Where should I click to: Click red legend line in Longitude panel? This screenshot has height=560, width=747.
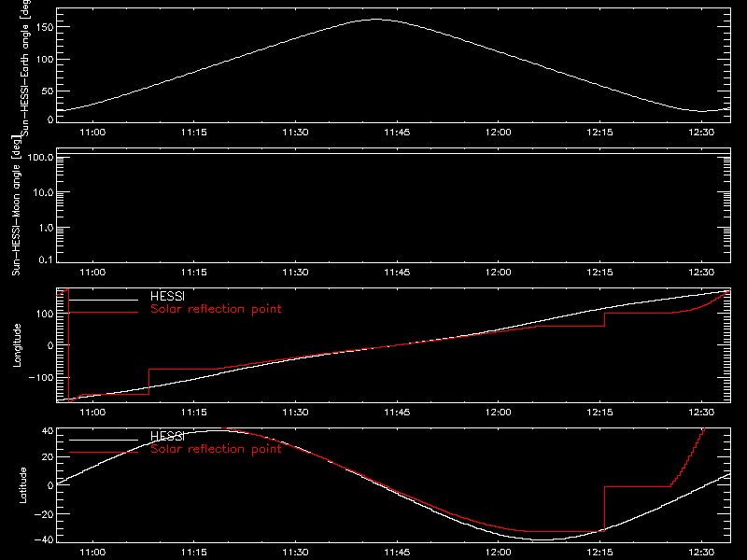104,313
